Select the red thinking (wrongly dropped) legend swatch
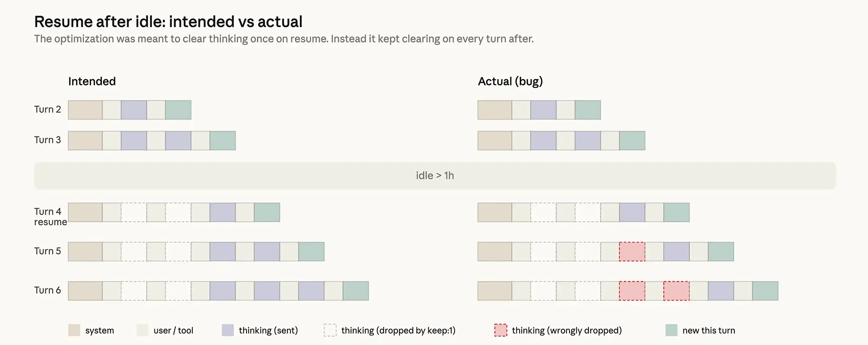Image resolution: width=868 pixels, height=345 pixels. point(501,330)
